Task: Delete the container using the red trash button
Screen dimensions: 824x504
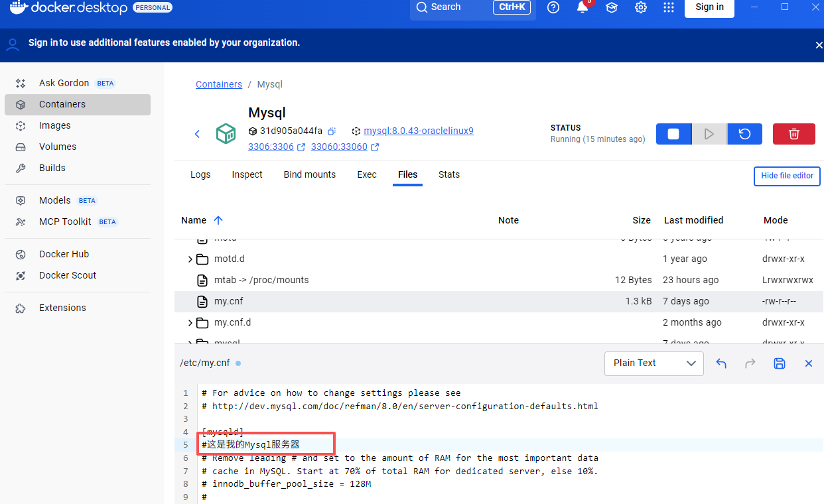Action: coord(794,134)
